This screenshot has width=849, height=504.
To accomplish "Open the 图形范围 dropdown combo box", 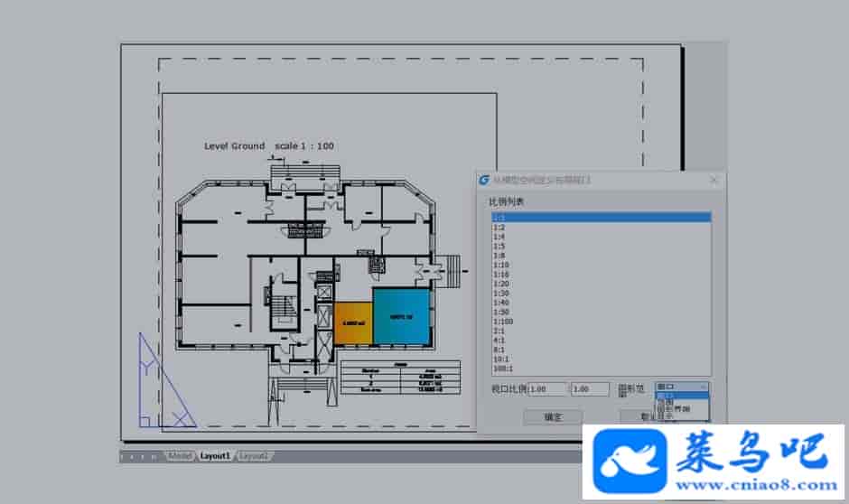I will 682,387.
